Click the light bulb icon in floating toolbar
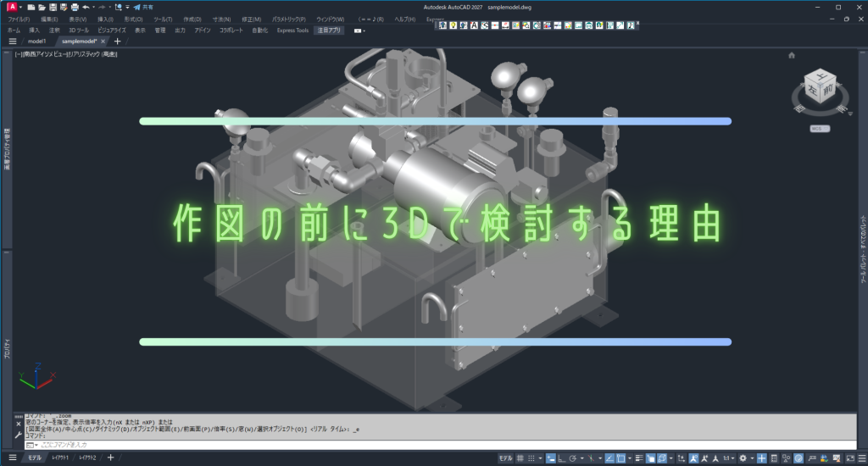868x466 pixels. pos(454,25)
